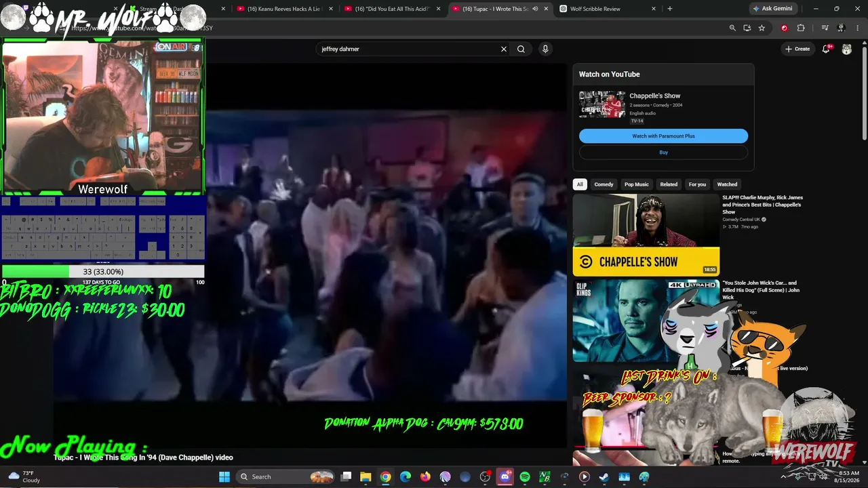Select the For you filter chip

click(x=697, y=184)
